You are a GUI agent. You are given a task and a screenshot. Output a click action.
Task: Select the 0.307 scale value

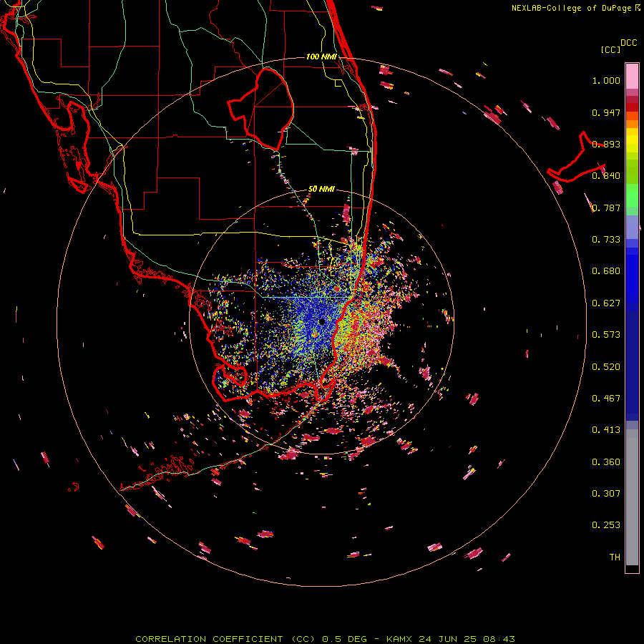coord(606,494)
